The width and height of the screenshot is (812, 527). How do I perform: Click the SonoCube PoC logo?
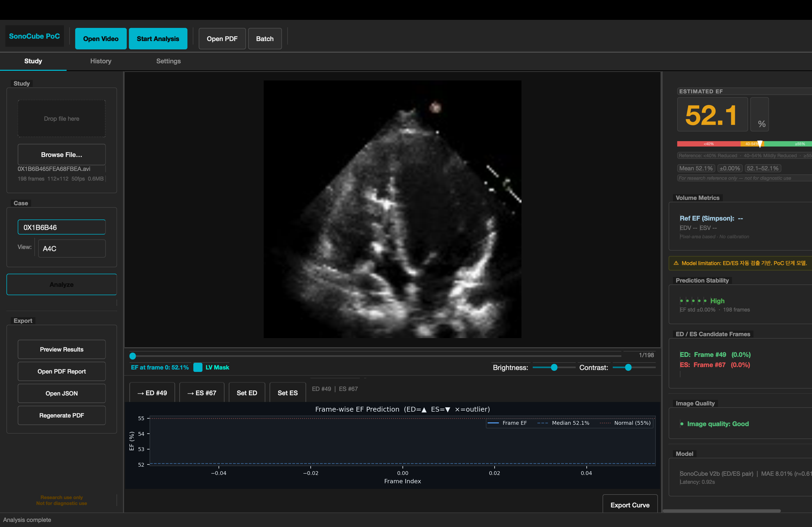[x=34, y=36]
